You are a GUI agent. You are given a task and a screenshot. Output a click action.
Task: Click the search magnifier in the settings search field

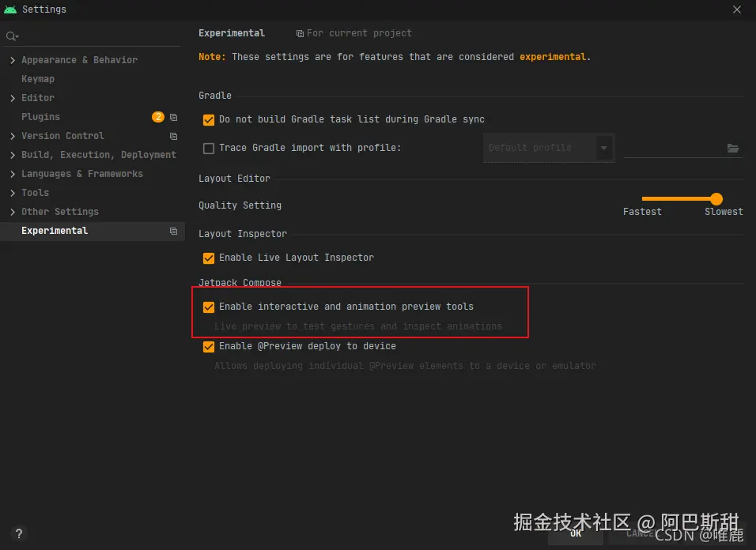click(11, 36)
